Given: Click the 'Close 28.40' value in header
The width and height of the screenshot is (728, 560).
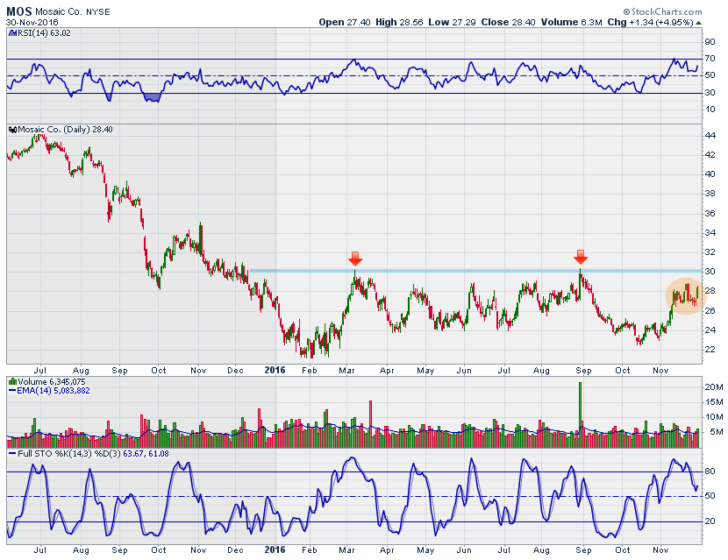Looking at the screenshot, I should (508, 22).
